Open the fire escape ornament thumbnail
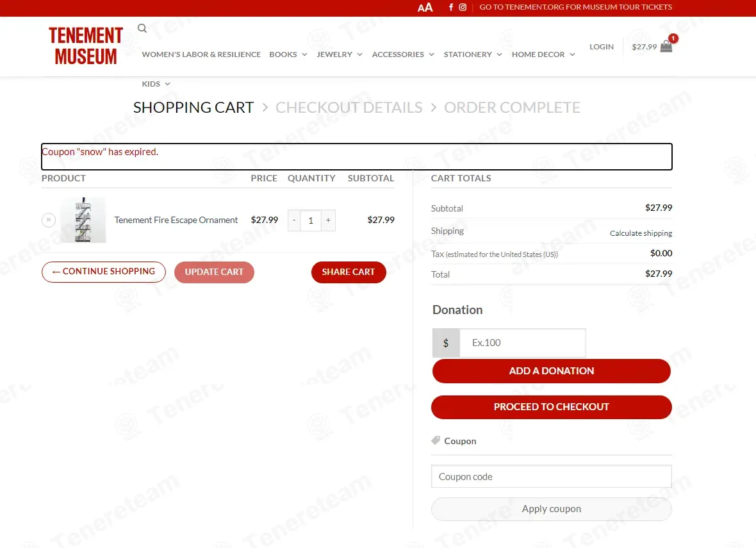 click(x=83, y=220)
